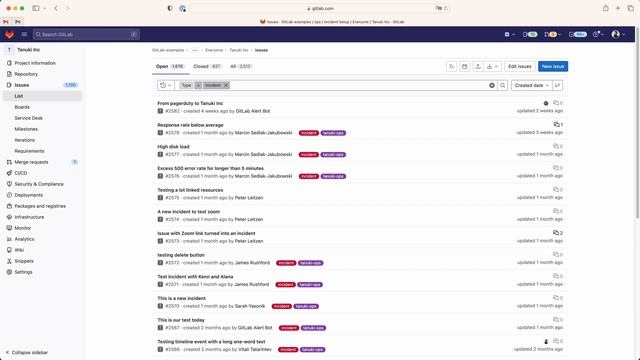Viewport: 640px width, 360px height.
Task: Switch to the All issues tab
Action: (241, 67)
